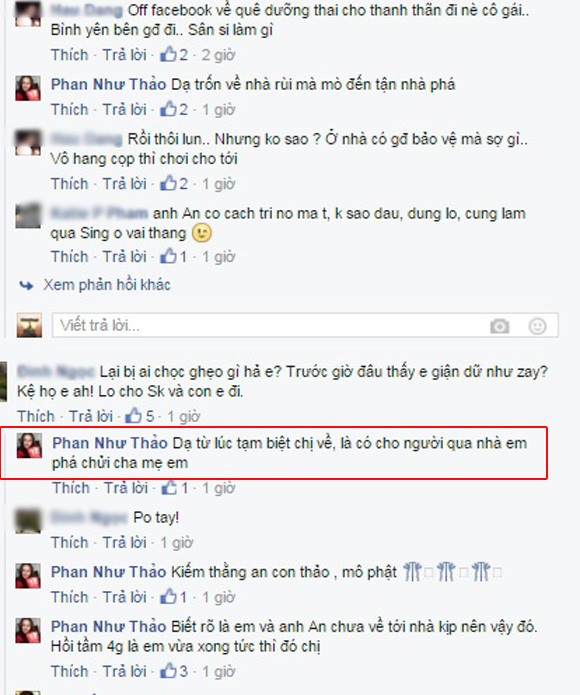580x695 pixels.
Task: Click Thích on 'Dạ từ lúc tạm biệt' comment
Action: click(x=71, y=488)
